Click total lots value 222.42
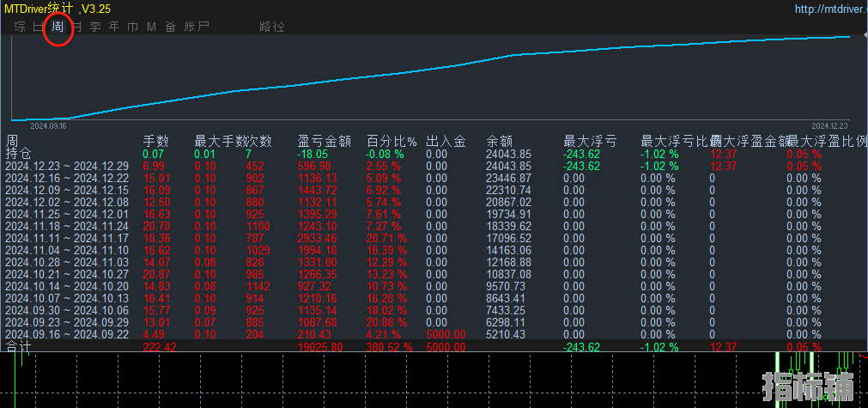Screen dimensions: 868x408 [160, 347]
